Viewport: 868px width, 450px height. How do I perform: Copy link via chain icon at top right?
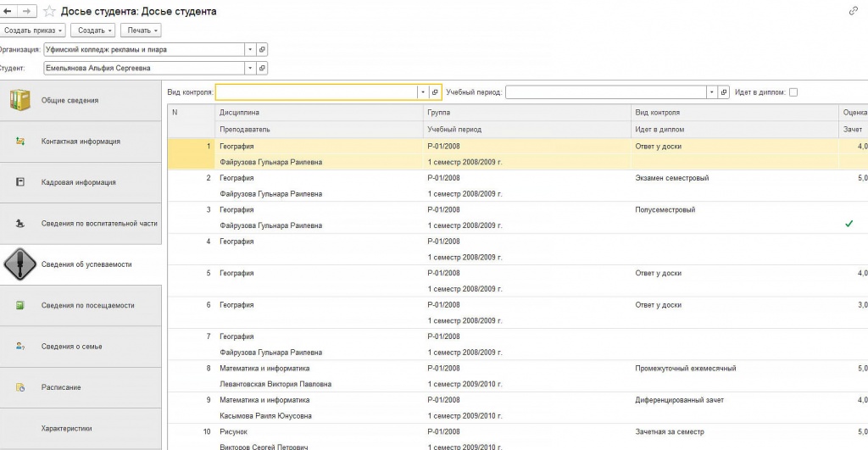(x=853, y=11)
